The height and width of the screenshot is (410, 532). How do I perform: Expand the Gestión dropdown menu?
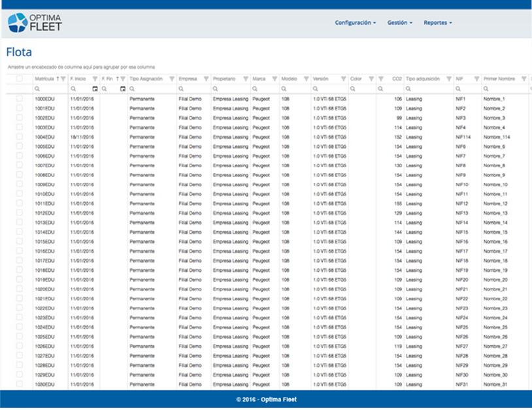pos(400,23)
